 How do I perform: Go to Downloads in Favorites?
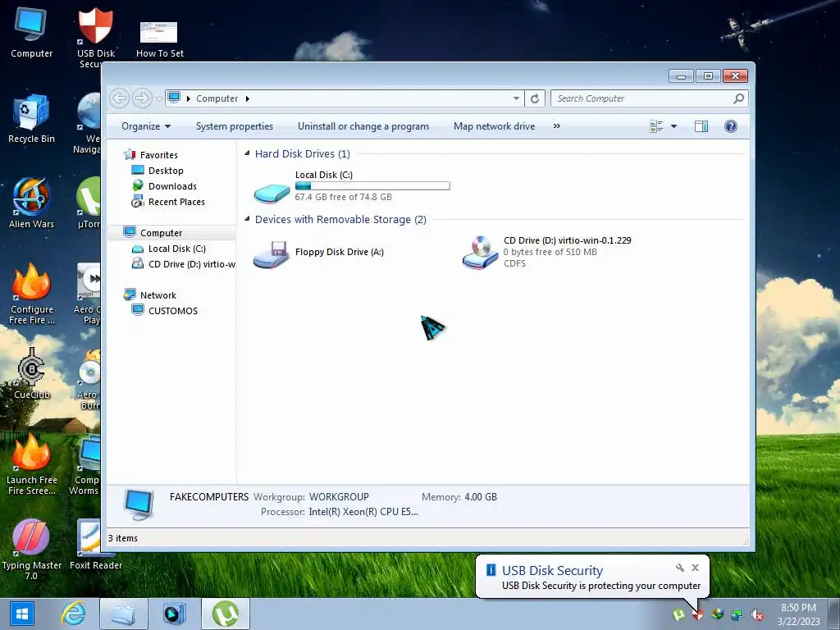tap(172, 186)
